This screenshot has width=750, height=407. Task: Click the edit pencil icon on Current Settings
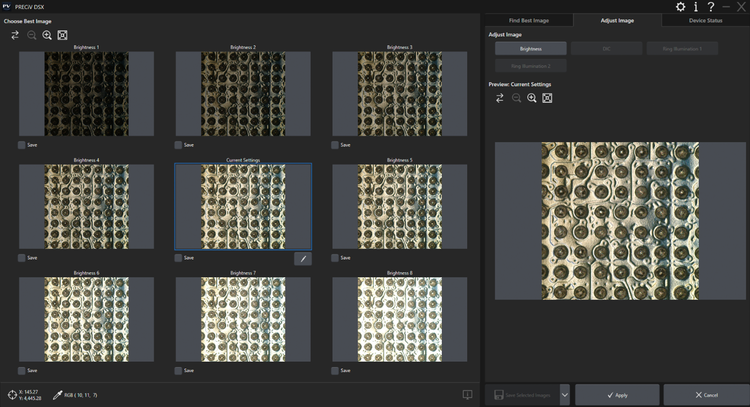pyautogui.click(x=301, y=257)
